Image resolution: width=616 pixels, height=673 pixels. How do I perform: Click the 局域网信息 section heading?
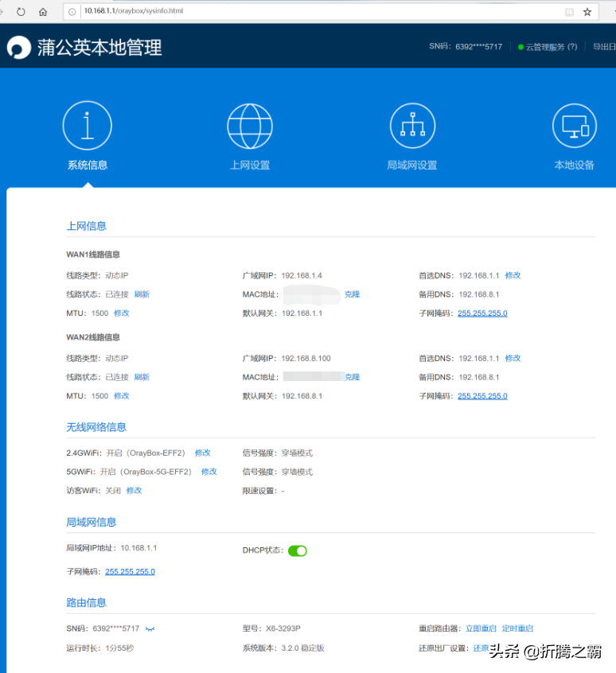coord(91,523)
